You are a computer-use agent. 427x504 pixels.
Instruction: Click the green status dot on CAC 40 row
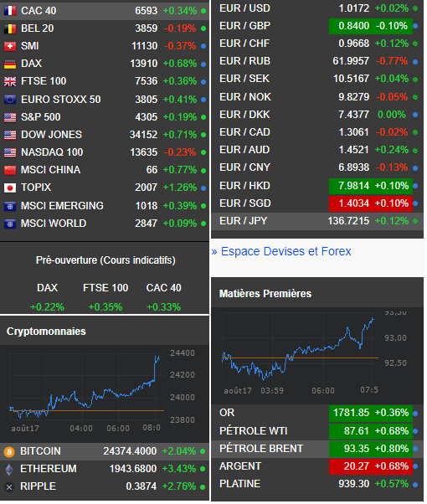coord(203,11)
